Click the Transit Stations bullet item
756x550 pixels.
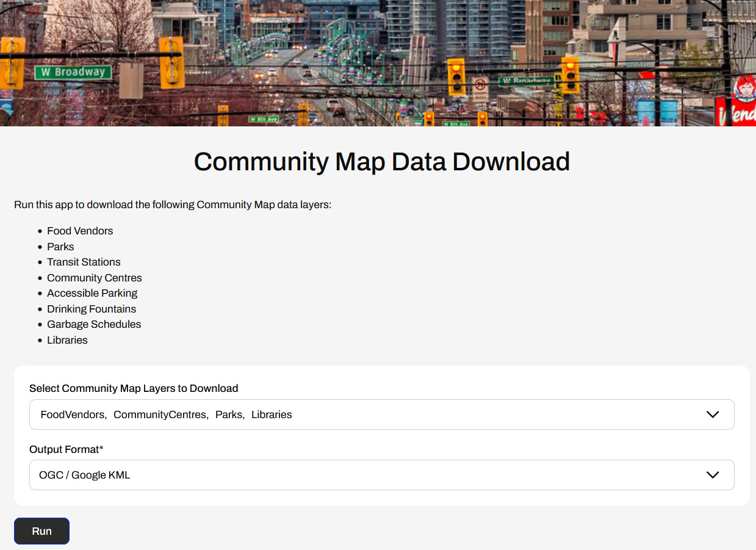point(84,262)
